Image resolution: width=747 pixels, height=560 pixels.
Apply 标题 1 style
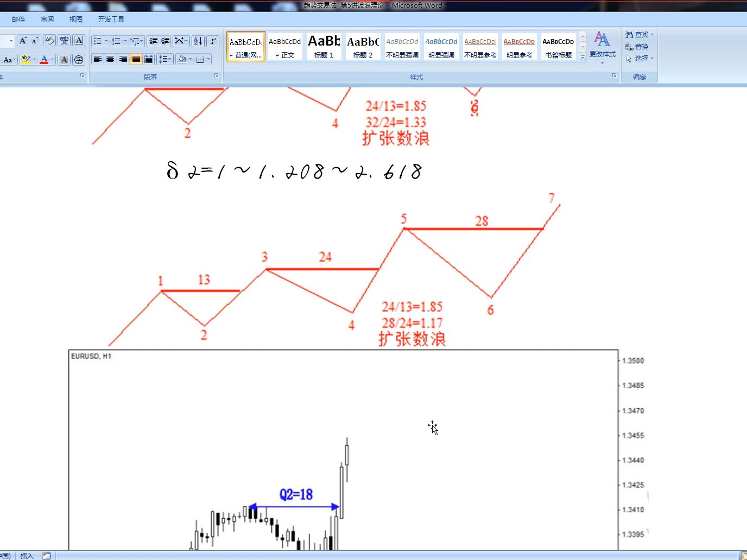[324, 47]
